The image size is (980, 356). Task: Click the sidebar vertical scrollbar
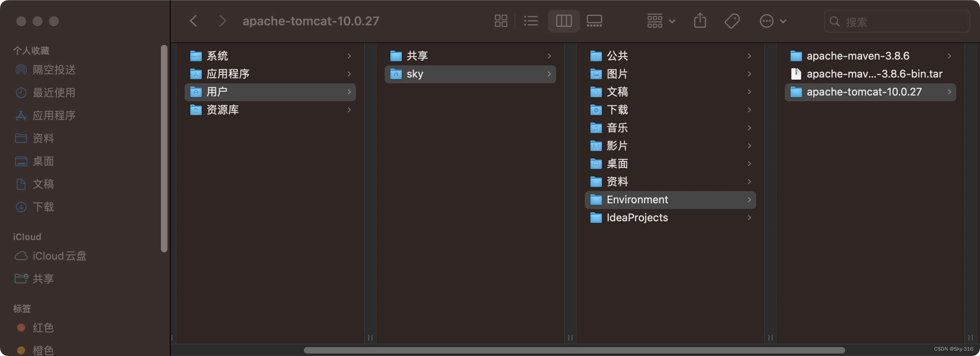[164, 149]
